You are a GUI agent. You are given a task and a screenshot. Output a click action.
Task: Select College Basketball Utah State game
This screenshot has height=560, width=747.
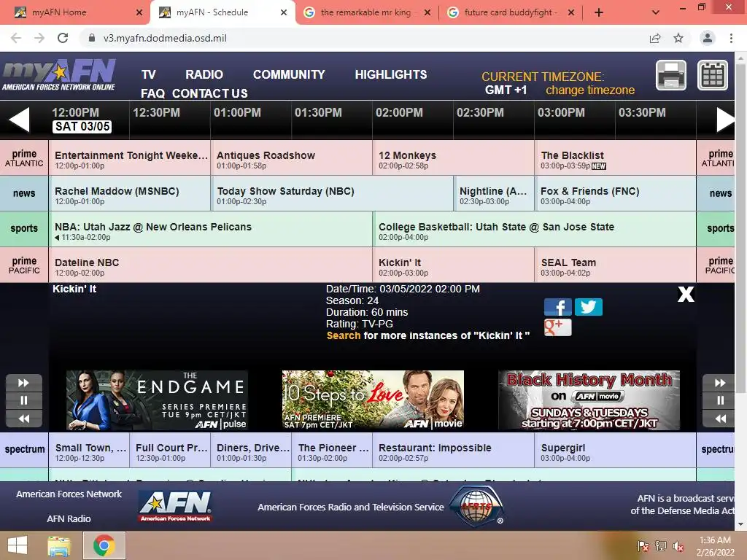pos(535,229)
